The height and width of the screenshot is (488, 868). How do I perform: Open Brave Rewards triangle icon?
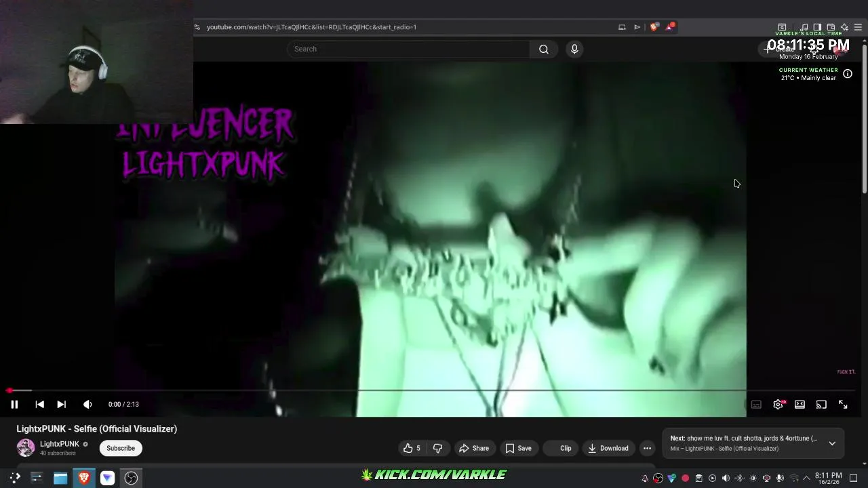point(671,27)
